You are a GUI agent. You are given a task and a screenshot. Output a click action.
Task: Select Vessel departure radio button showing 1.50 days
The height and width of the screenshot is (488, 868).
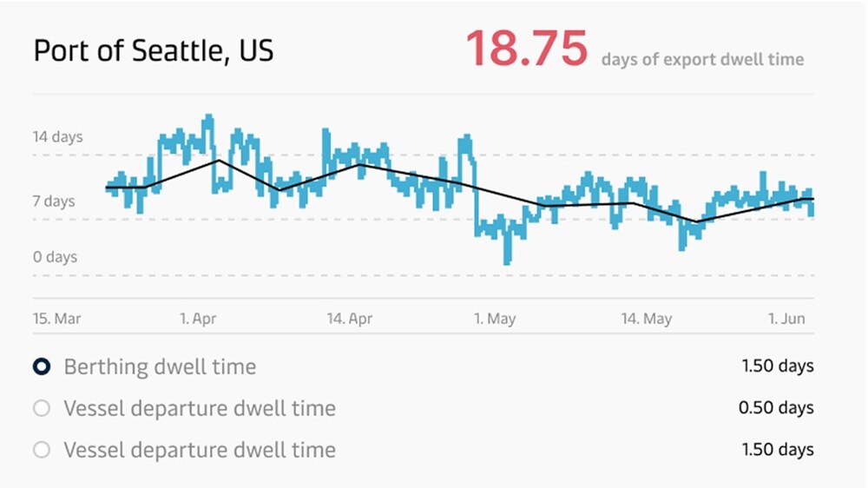(x=41, y=450)
